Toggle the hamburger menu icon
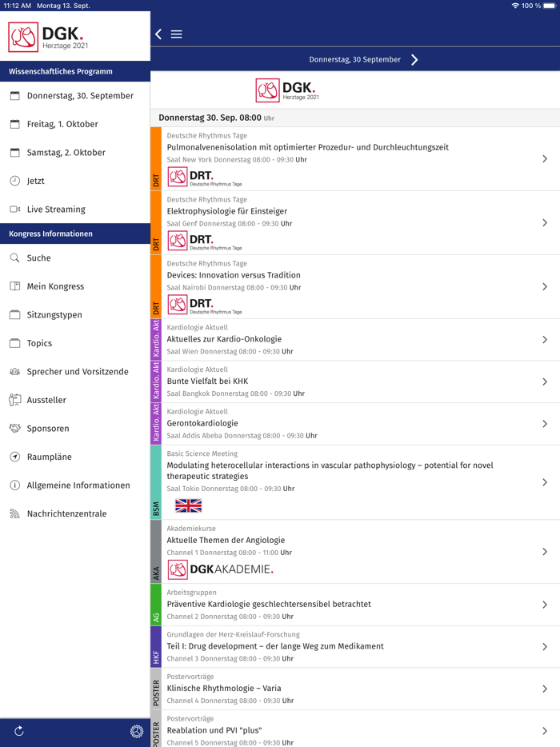This screenshot has width=560, height=747. 177,34
